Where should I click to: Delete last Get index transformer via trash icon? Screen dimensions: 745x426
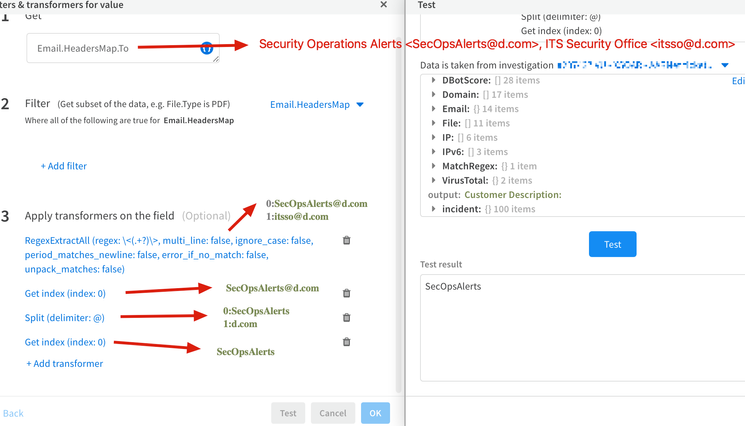click(346, 341)
